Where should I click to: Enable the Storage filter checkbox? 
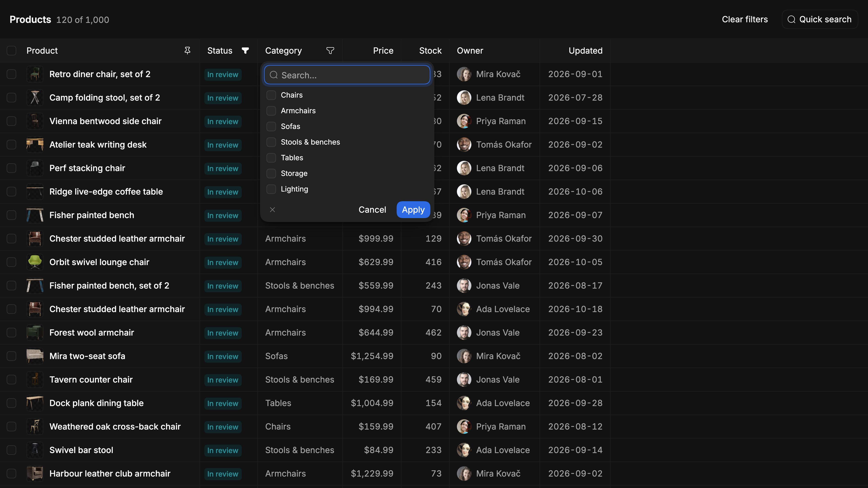[271, 174]
